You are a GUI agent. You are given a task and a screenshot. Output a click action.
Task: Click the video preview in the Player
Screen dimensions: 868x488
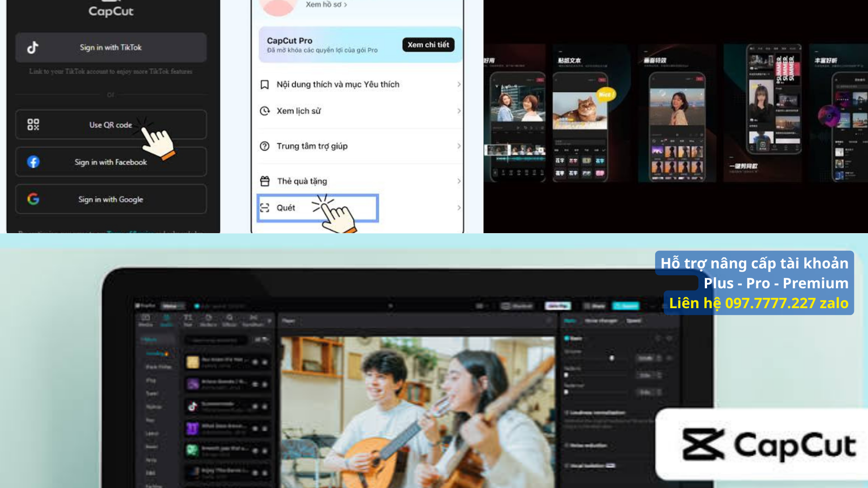point(418,412)
